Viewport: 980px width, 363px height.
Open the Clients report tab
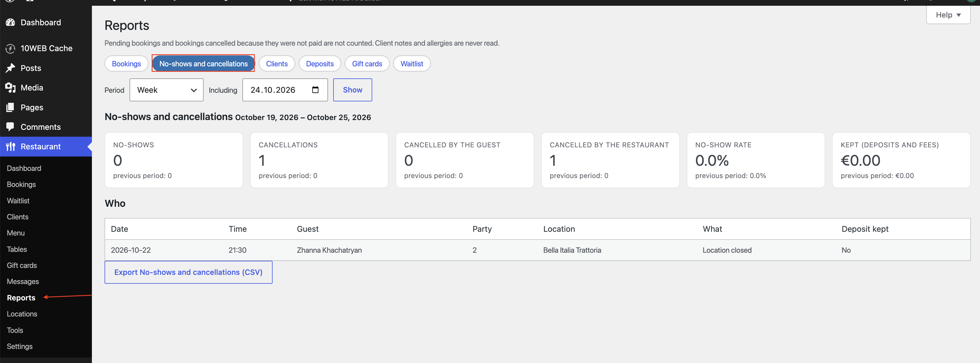pyautogui.click(x=277, y=63)
